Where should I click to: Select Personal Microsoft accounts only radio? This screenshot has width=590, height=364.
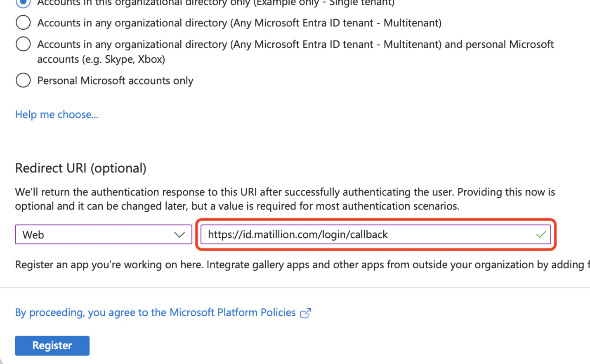(x=23, y=80)
